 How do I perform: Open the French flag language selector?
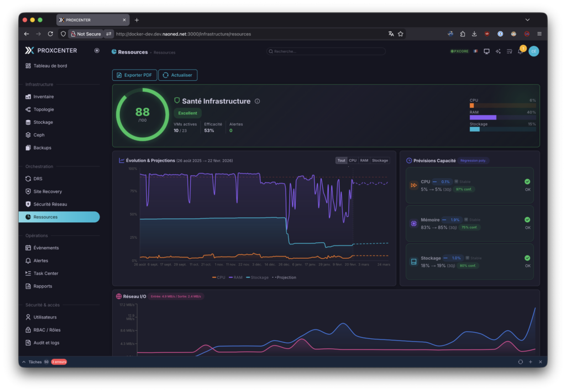coord(475,51)
